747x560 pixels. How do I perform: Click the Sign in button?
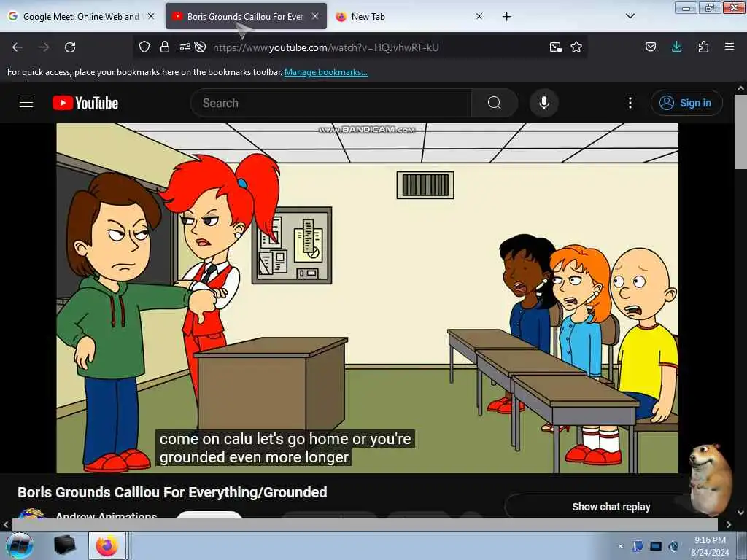click(x=686, y=103)
